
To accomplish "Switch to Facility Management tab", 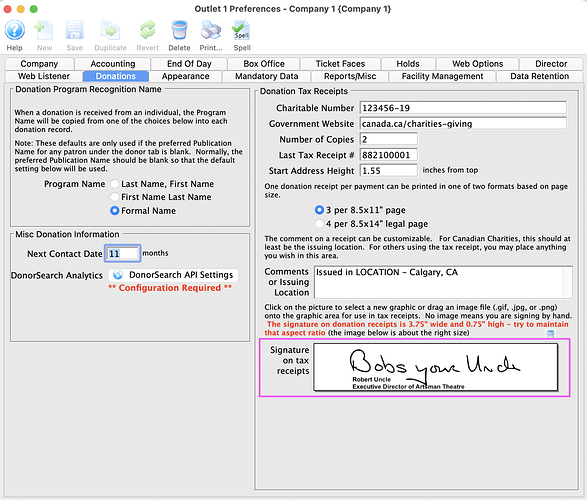I will click(442, 76).
